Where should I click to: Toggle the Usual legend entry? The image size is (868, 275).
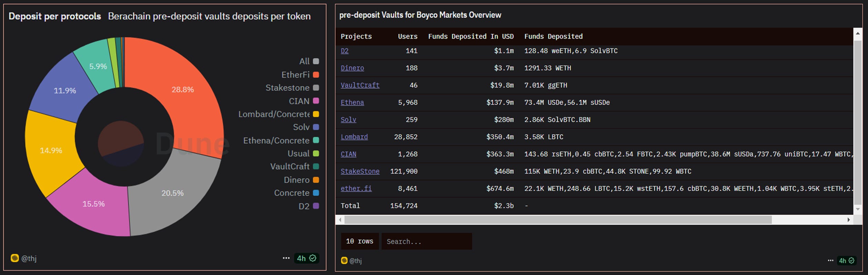[303, 154]
